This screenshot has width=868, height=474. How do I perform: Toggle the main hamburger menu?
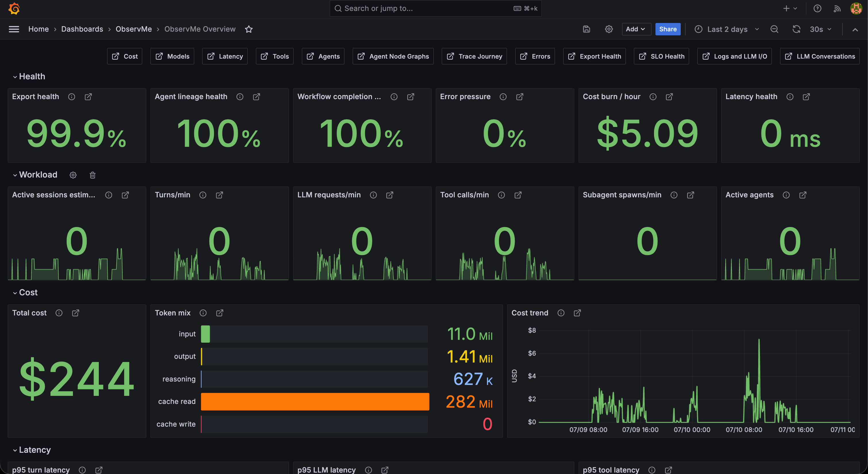coord(14,29)
